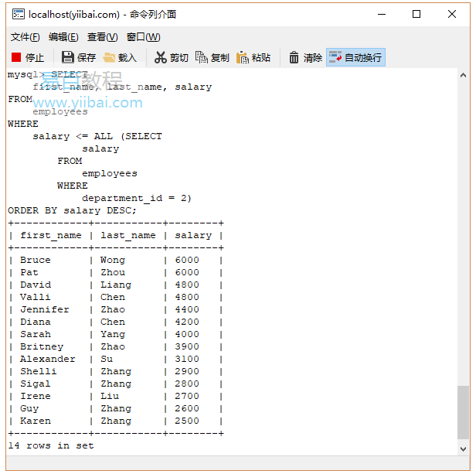Click the 'Bruce' row in results
476x474 pixels.
pos(36,260)
